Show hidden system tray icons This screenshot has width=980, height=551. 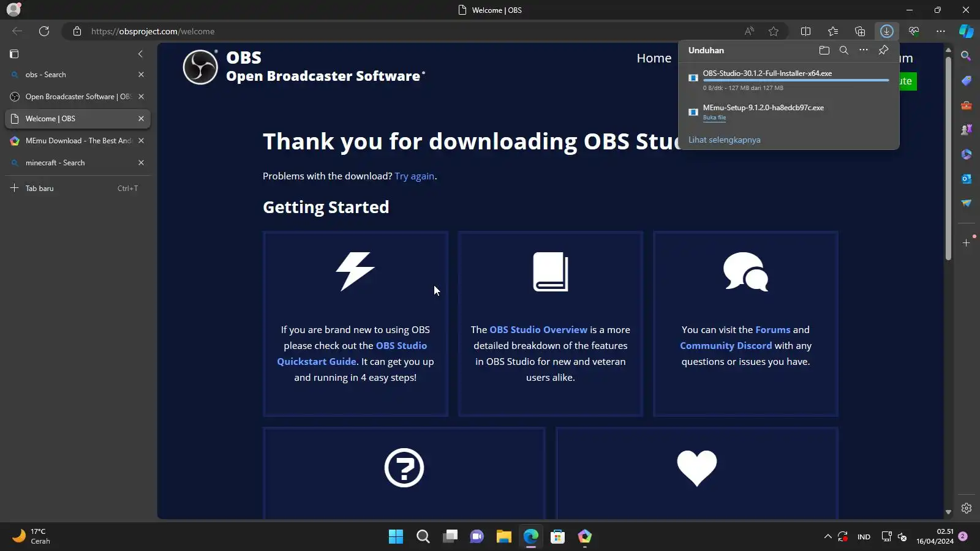[828, 537]
